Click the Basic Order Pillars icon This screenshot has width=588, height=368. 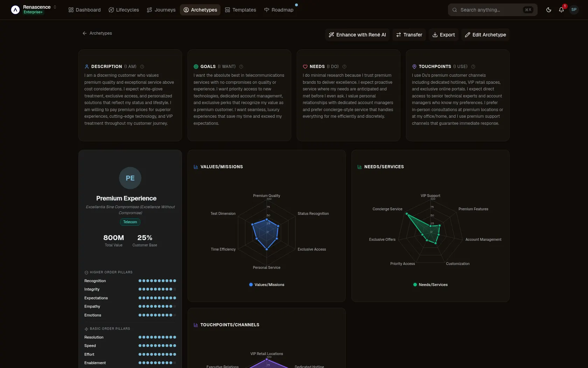[x=86, y=329]
